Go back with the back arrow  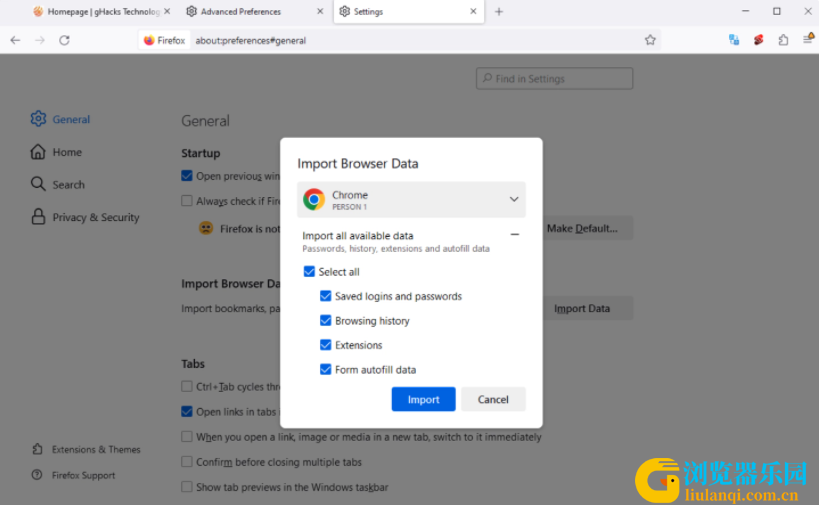15,40
